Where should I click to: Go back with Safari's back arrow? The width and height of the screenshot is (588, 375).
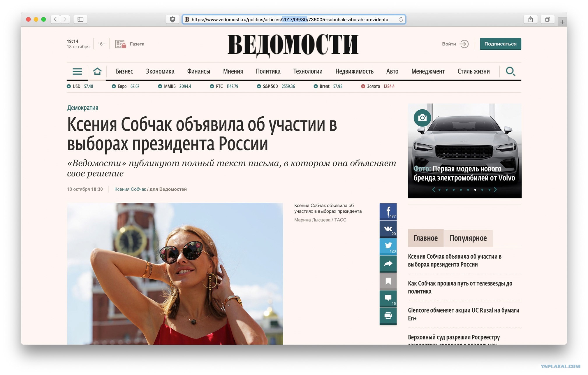[55, 19]
